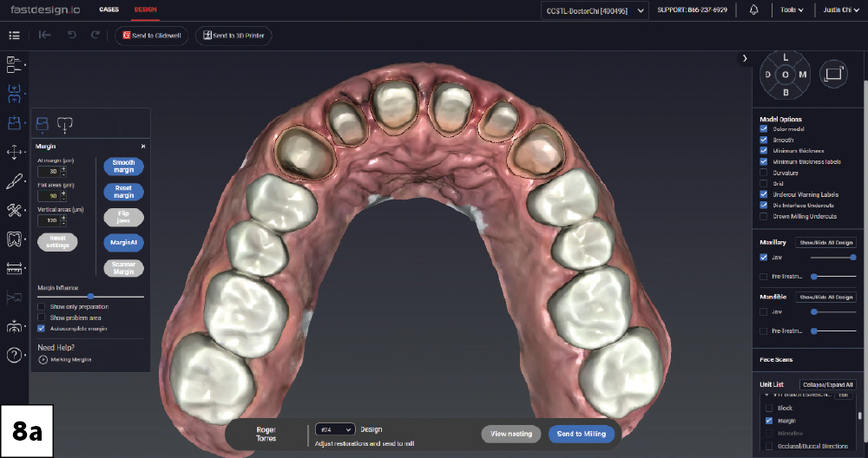Select the jaw alignment tool icon
This screenshot has height=458, width=868.
coord(15,94)
